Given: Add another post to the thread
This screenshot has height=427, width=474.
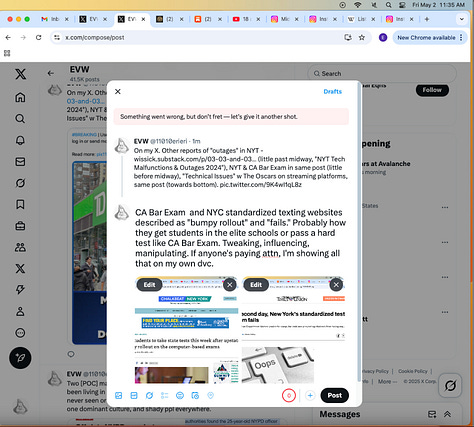Looking at the screenshot, I should (310, 396).
